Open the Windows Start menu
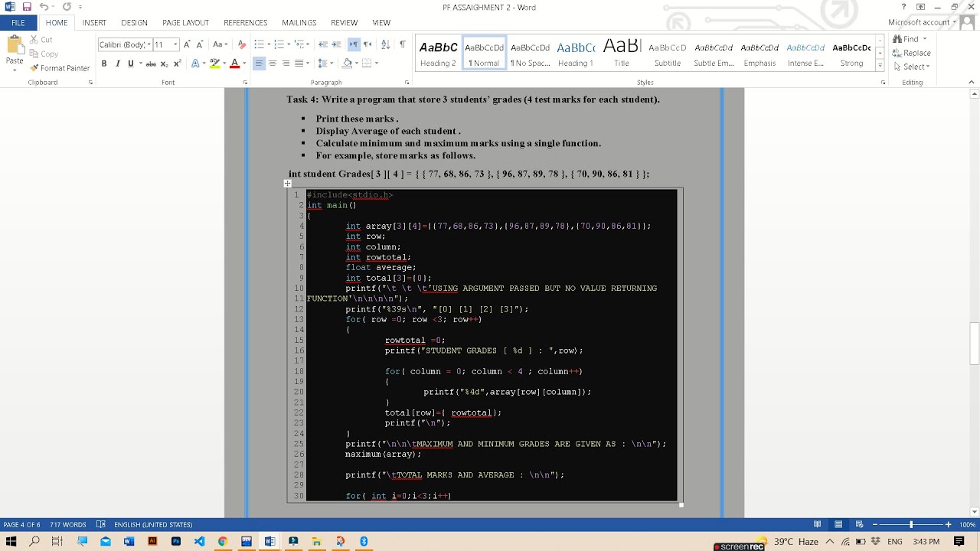The image size is (980, 551). [x=11, y=541]
